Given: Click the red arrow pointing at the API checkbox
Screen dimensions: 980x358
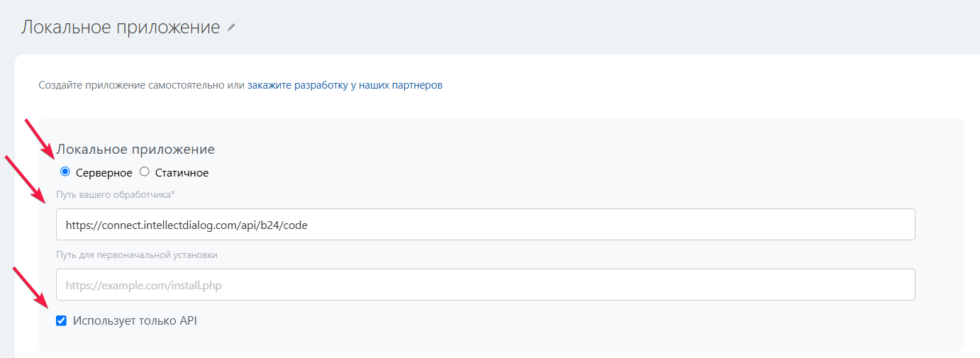Looking at the screenshot, I should pyautogui.click(x=32, y=287).
